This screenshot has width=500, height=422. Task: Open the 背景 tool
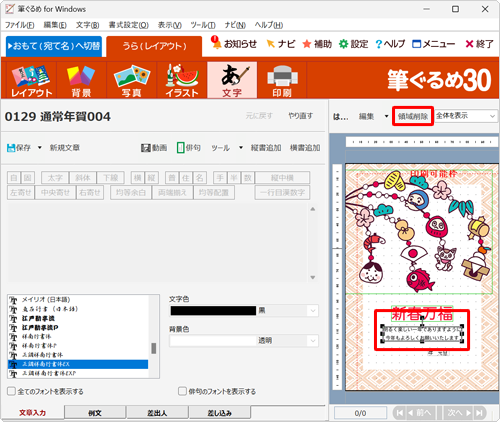point(81,80)
